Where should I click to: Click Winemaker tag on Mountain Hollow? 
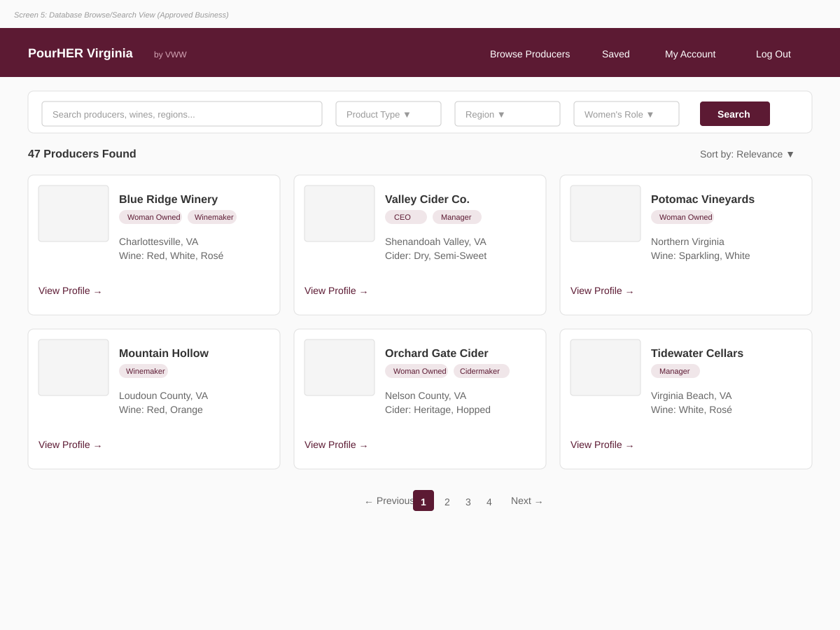click(143, 371)
